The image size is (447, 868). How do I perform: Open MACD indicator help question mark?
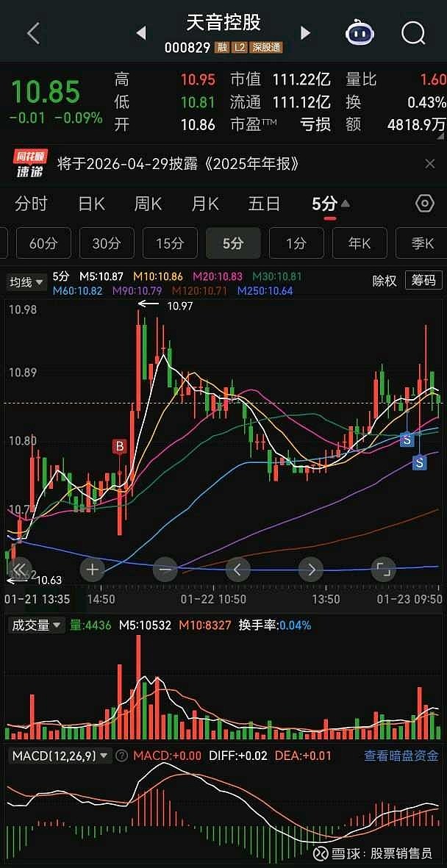[x=122, y=756]
